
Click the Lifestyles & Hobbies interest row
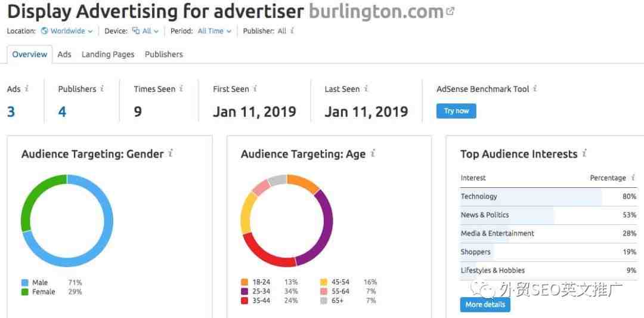pos(549,271)
